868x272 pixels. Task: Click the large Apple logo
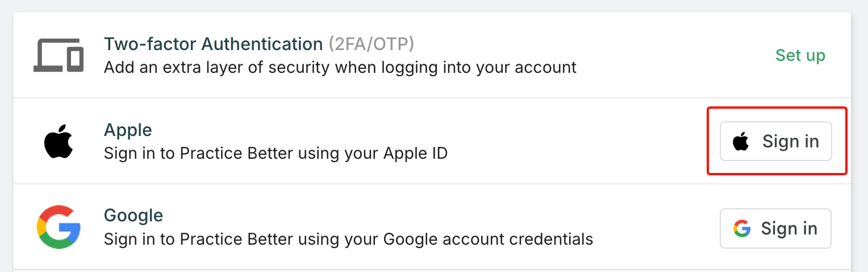tap(59, 142)
